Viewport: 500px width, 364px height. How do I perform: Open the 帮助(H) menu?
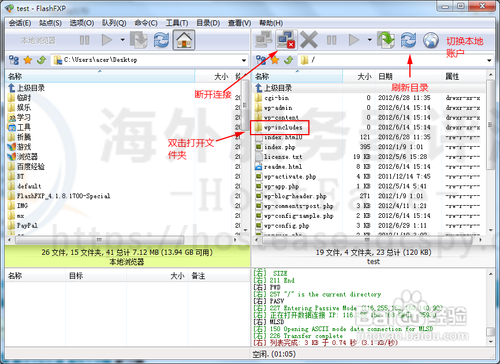[x=271, y=23]
